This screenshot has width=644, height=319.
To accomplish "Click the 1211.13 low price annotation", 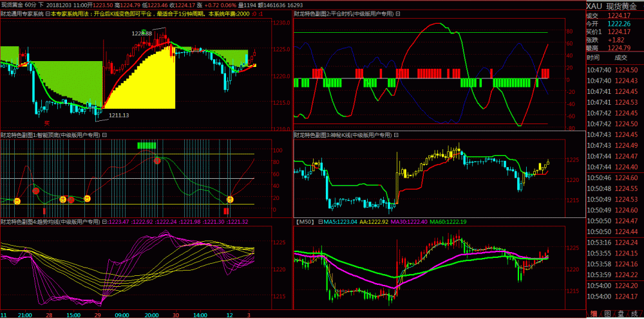I will tap(119, 115).
